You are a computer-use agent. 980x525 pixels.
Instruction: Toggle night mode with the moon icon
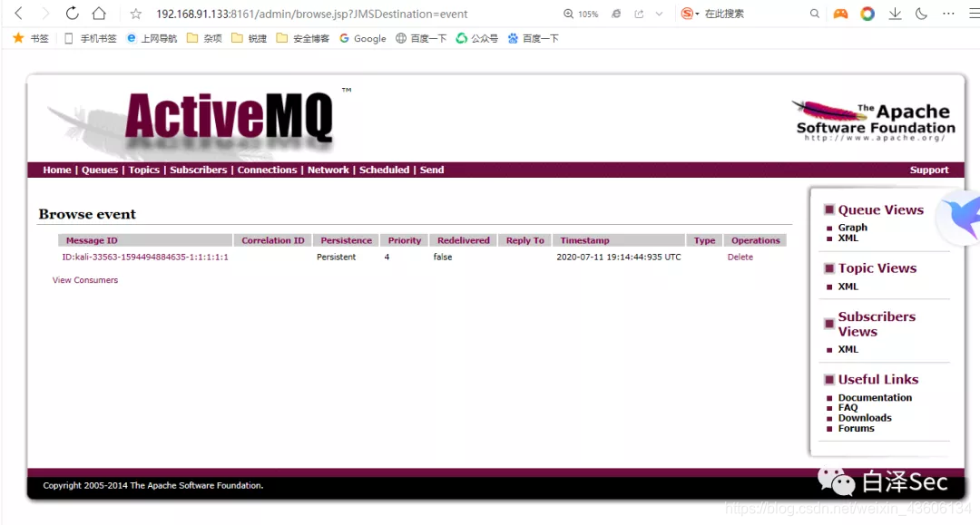tap(921, 13)
